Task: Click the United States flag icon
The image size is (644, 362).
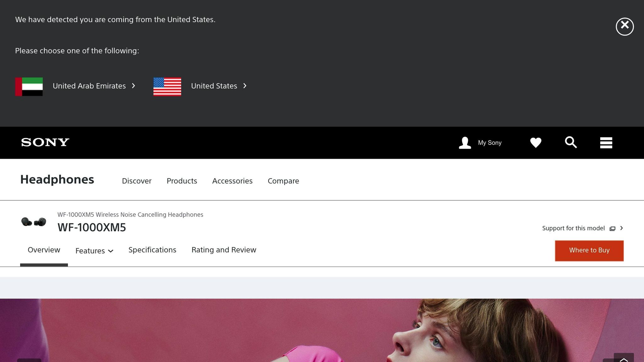Action: click(x=167, y=86)
